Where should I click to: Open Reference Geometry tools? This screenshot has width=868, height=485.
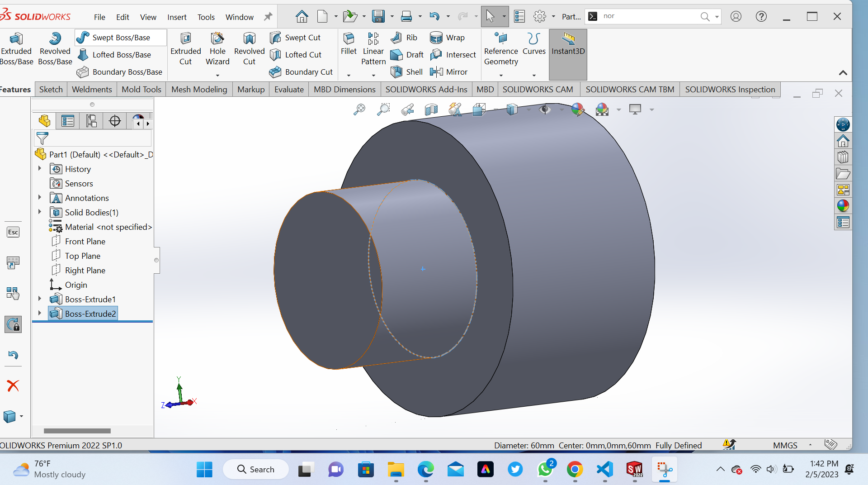501,49
